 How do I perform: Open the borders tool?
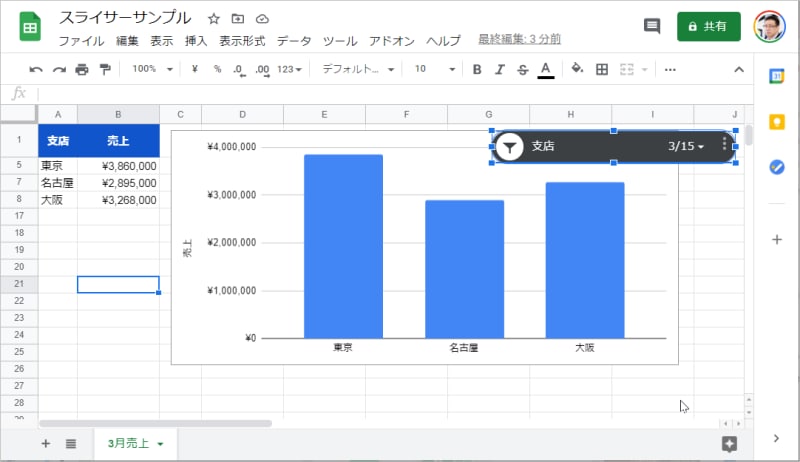602,69
